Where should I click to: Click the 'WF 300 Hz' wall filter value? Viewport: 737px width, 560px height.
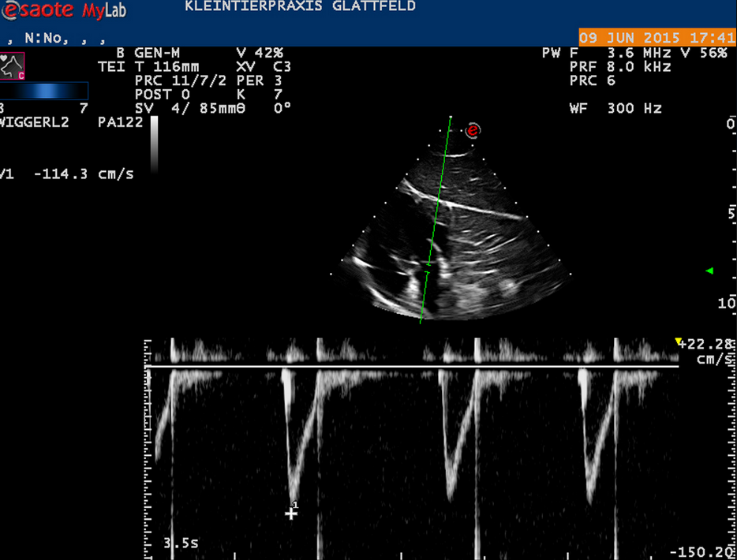(x=615, y=109)
